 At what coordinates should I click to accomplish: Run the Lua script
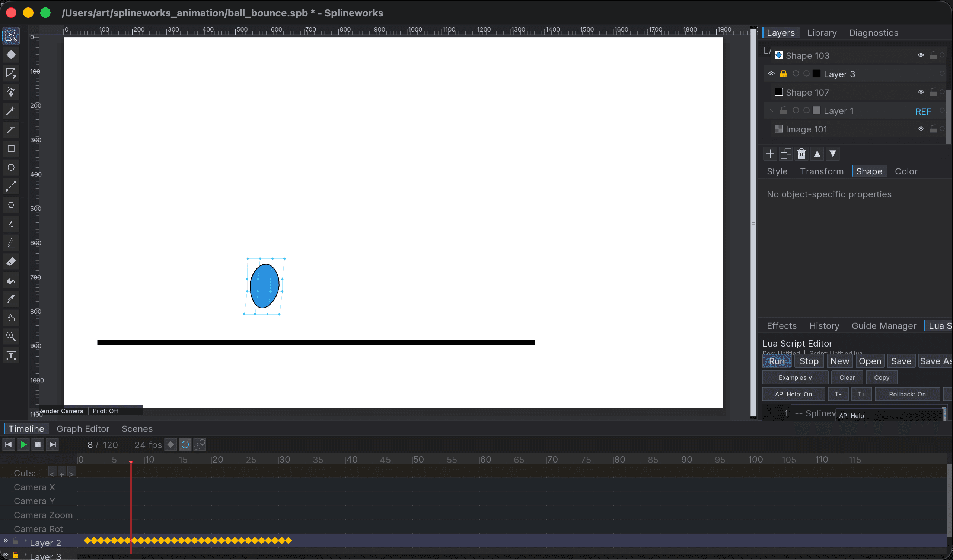777,361
